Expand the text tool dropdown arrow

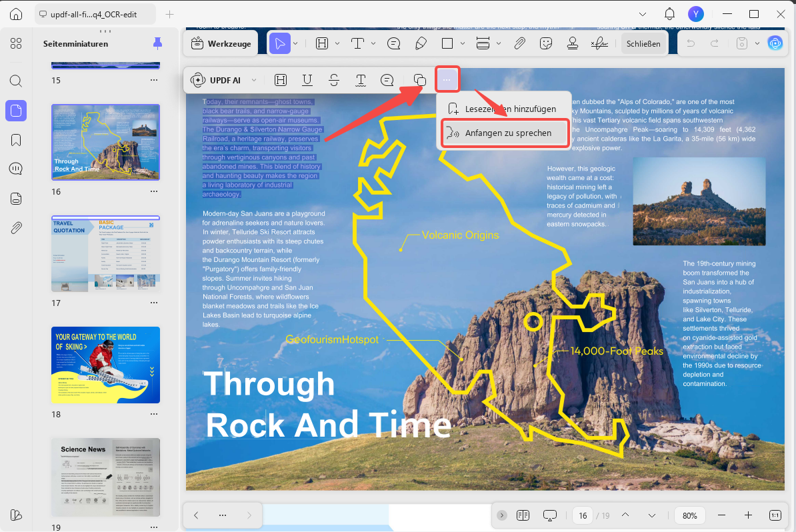373,43
